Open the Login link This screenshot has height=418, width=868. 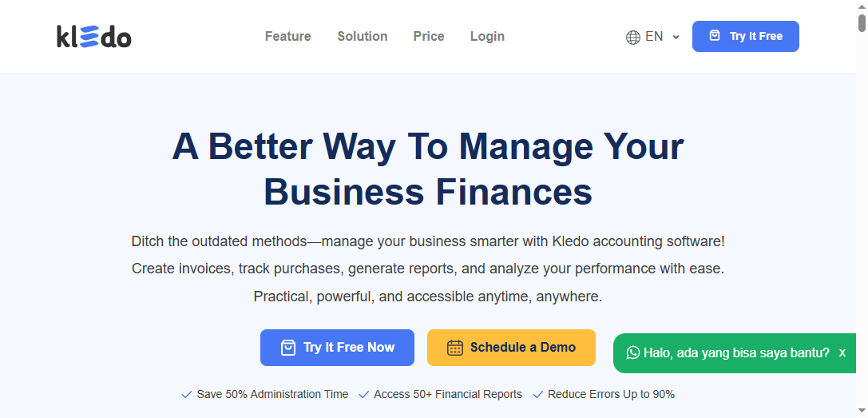487,36
